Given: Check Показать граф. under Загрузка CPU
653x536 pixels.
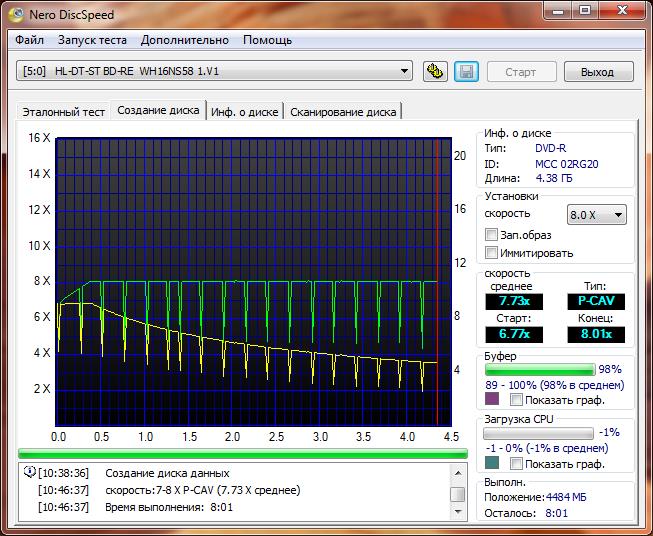Looking at the screenshot, I should coord(516,463).
